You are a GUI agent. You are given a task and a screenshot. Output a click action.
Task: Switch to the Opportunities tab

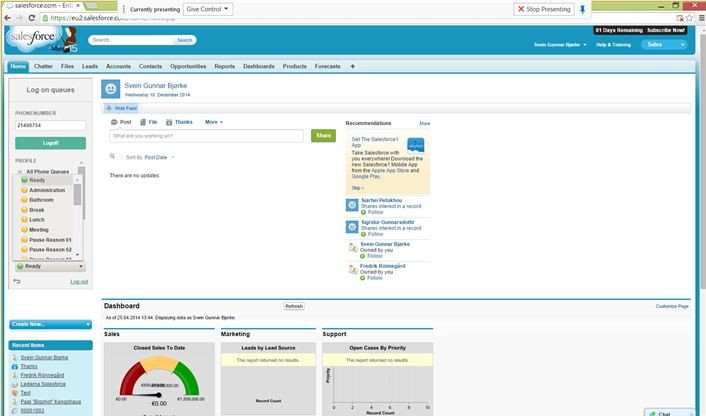click(188, 66)
